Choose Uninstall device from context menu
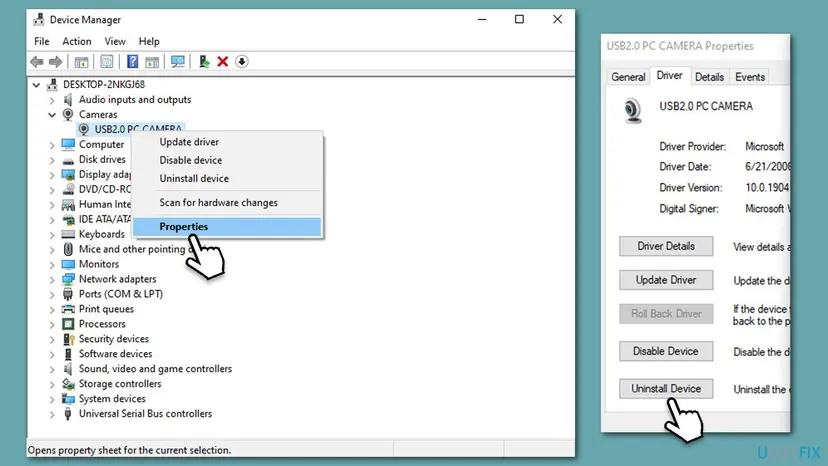 coord(227,179)
